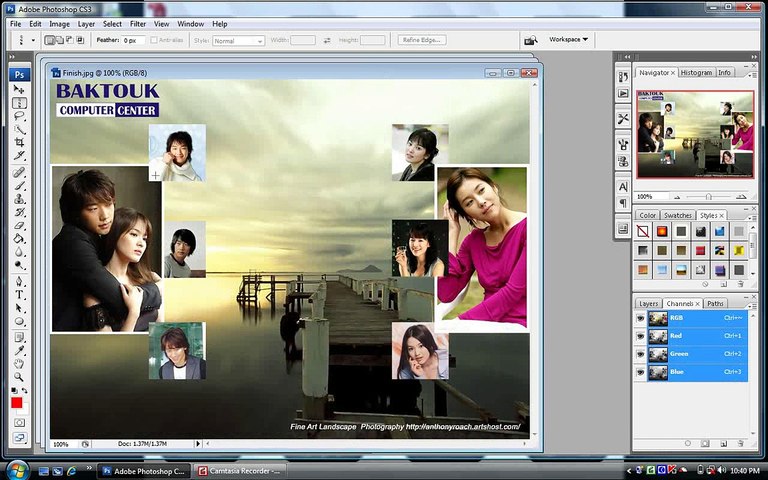Collapse the panel dock to icons
768x480 pixels.
click(x=754, y=57)
